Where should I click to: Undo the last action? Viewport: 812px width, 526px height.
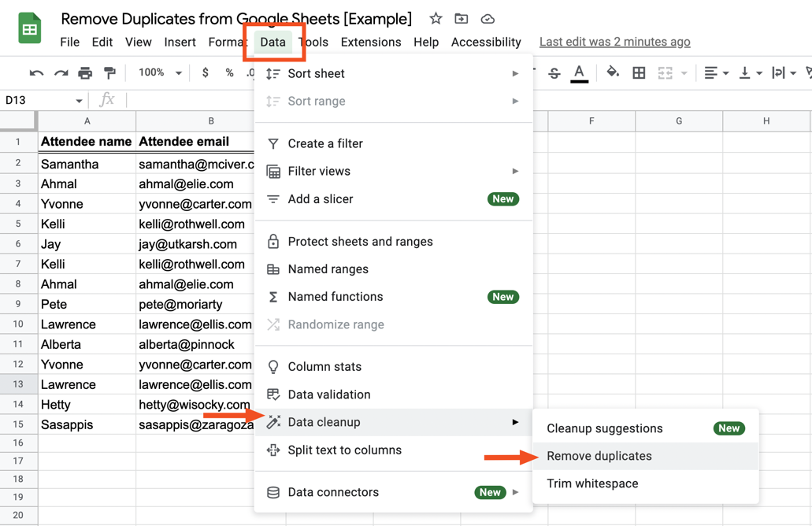[36, 72]
